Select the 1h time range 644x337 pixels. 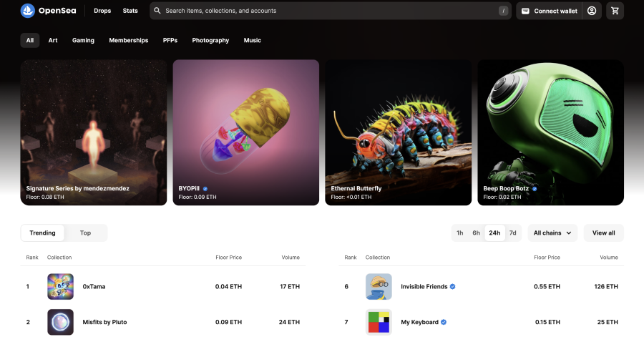coord(460,233)
